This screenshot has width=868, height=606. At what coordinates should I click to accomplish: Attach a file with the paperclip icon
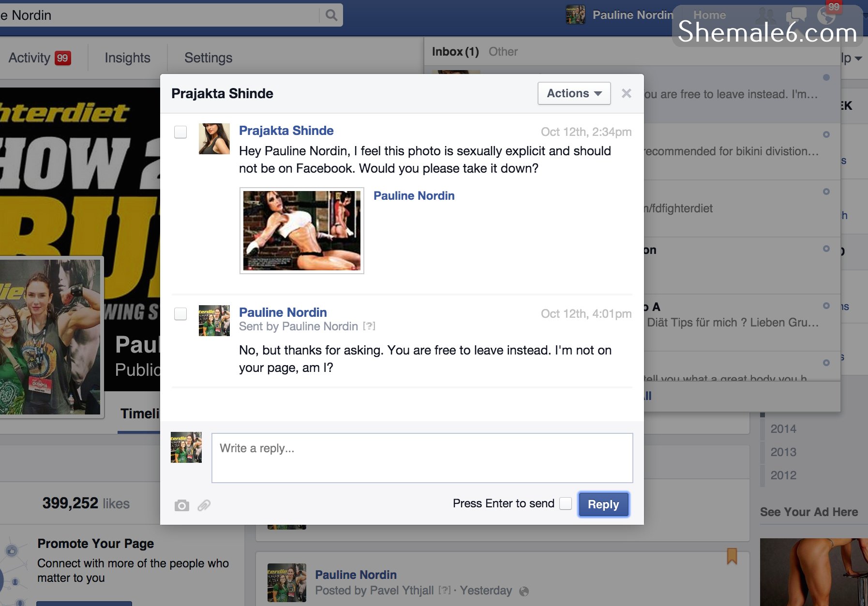tap(204, 505)
